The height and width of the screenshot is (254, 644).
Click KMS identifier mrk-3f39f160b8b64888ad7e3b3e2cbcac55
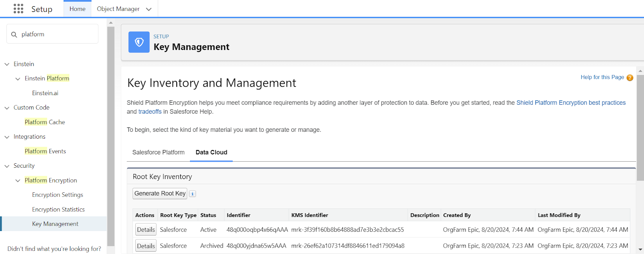point(347,230)
